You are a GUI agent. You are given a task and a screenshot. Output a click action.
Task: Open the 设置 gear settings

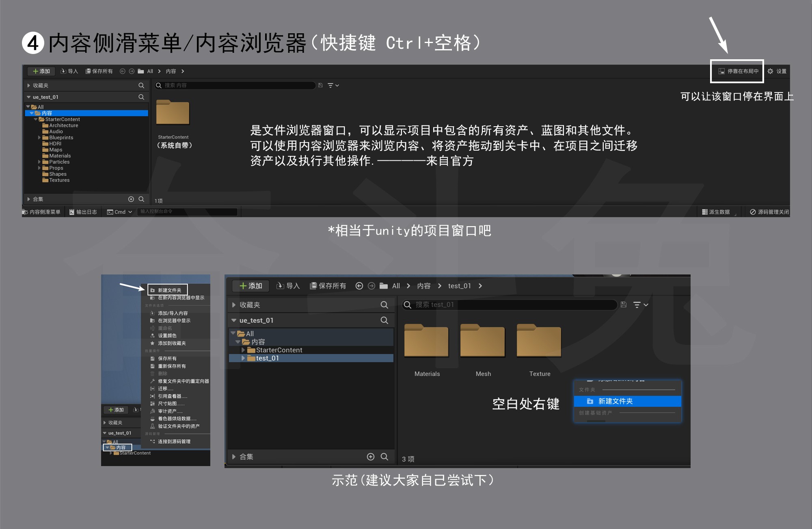pyautogui.click(x=771, y=71)
